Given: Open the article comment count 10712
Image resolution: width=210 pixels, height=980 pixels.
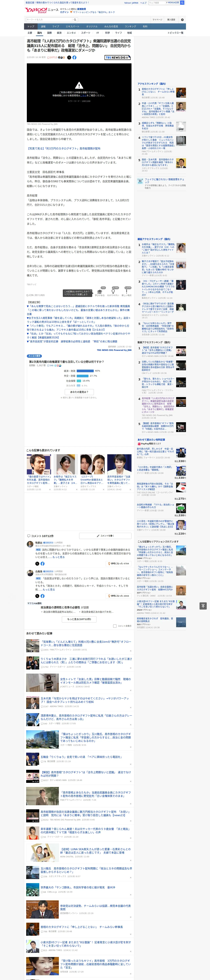Looking at the screenshot, I should click(x=52, y=57).
